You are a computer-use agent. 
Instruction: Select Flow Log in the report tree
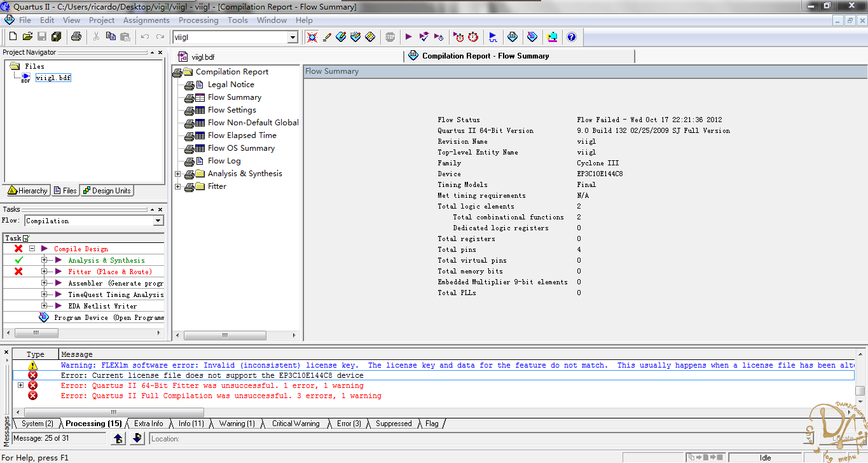[x=224, y=161]
